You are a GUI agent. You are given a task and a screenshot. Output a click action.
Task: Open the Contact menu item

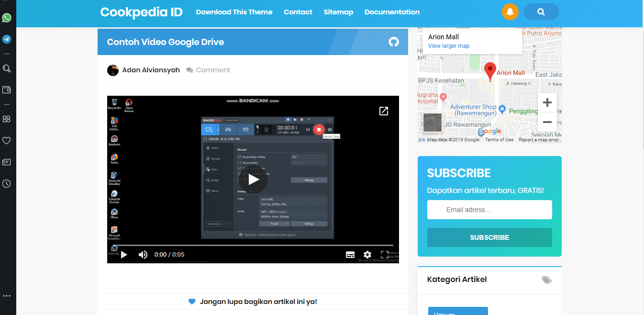click(x=298, y=12)
